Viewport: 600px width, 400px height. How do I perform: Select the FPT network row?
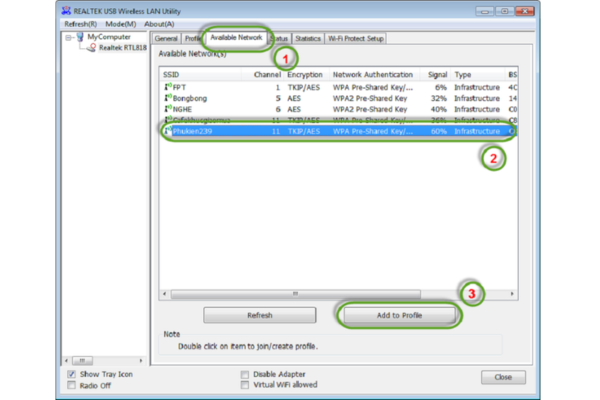[x=339, y=87]
